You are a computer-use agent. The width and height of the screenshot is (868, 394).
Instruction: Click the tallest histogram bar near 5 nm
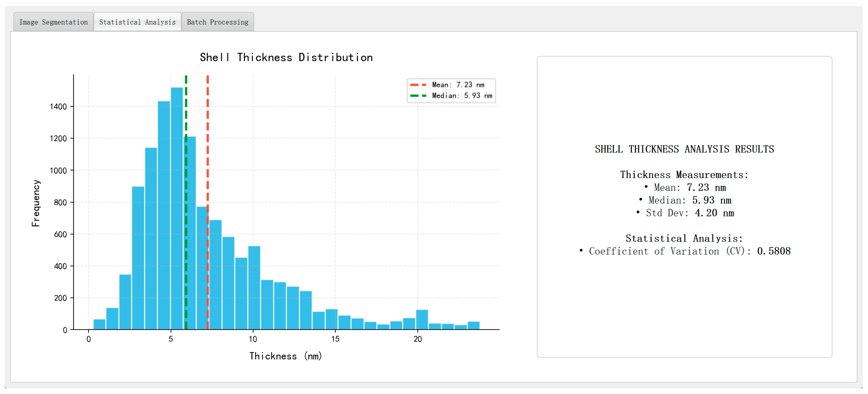point(177,209)
